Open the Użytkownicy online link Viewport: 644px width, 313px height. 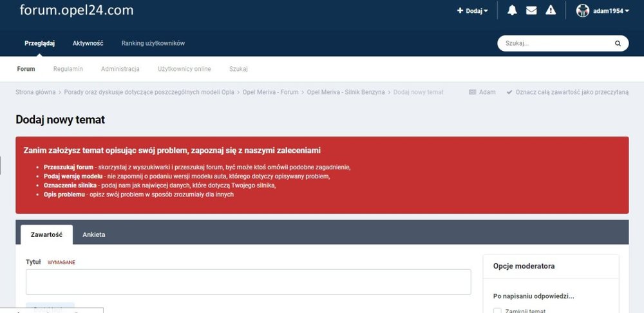184,69
